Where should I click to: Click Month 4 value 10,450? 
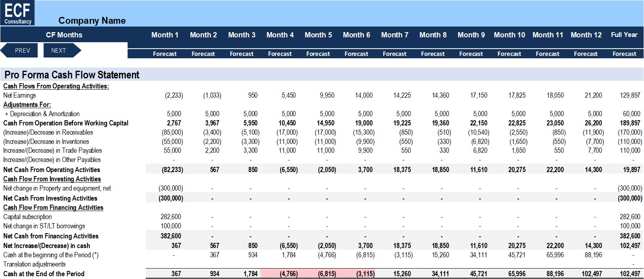point(287,123)
